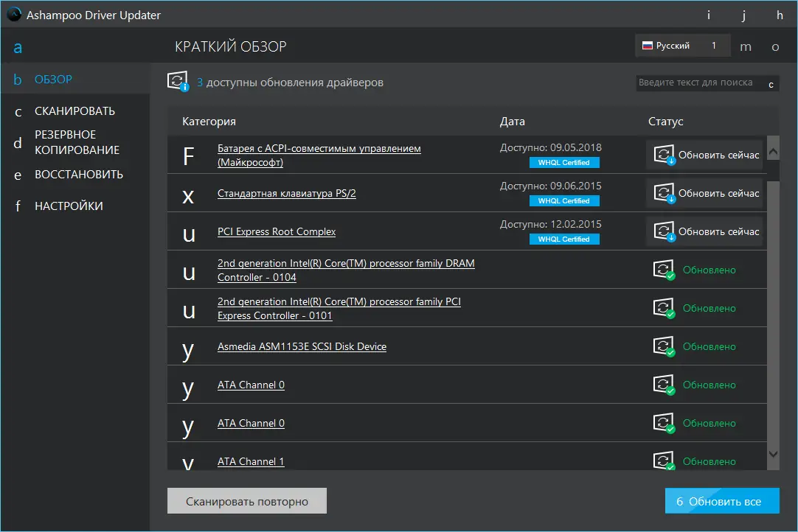The height and width of the screenshot is (532, 798).
Task: Click the Введите текст для поиска field
Action: 695,83
